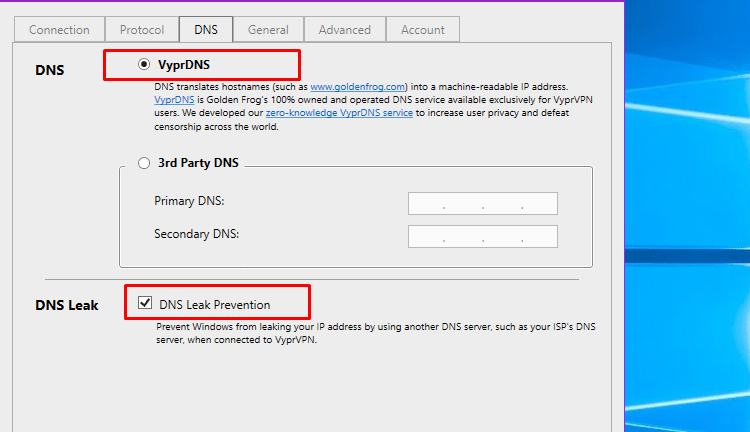
Task: Click the DNS Leak section heading
Action: [x=67, y=305]
